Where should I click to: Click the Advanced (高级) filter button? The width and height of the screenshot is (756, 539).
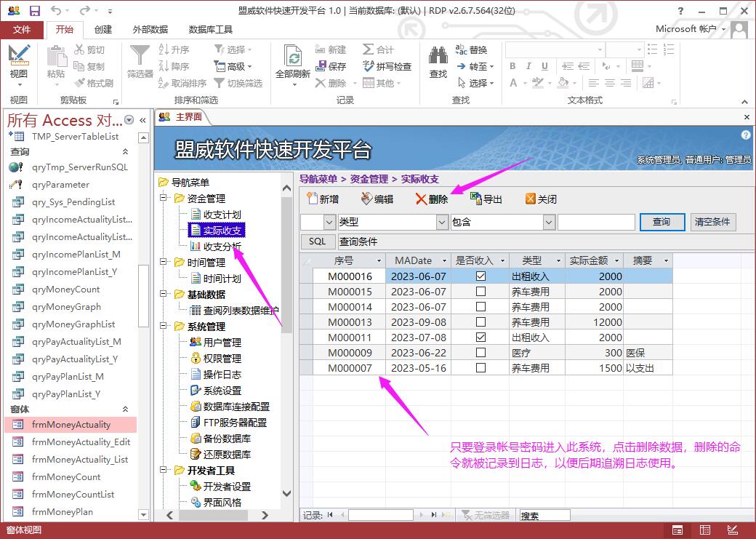coord(233,66)
